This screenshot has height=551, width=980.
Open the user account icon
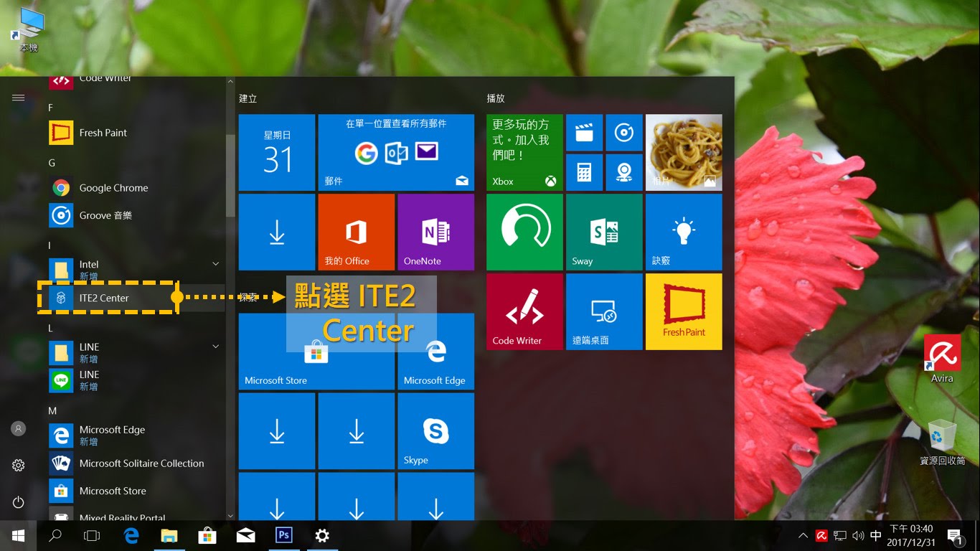point(19,428)
